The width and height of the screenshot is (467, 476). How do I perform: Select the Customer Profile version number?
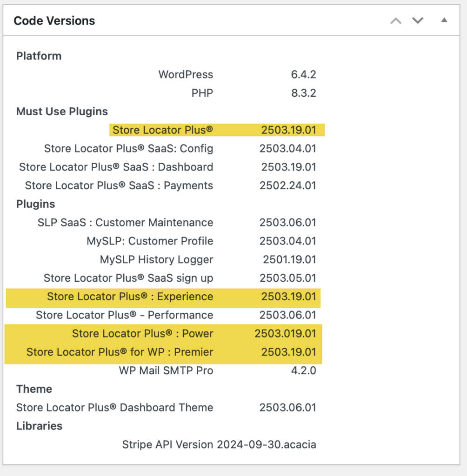288,241
